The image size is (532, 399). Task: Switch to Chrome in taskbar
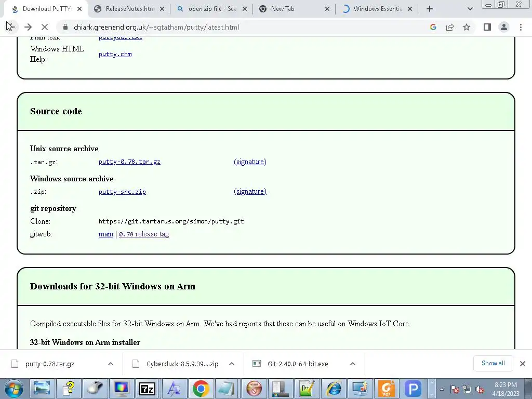point(201,389)
